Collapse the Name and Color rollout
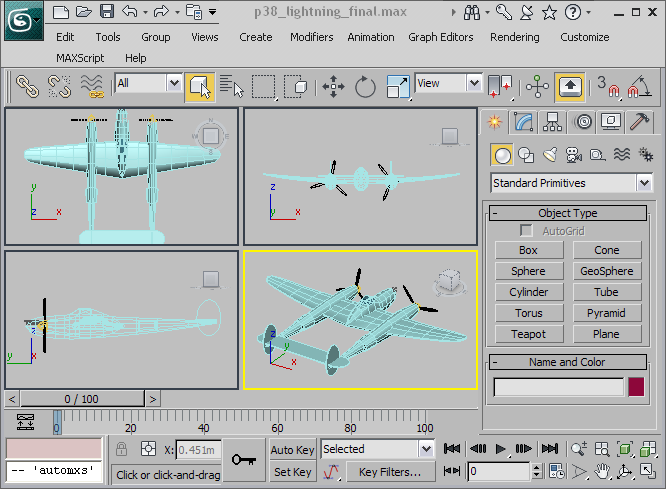This screenshot has width=666, height=489. (x=568, y=362)
